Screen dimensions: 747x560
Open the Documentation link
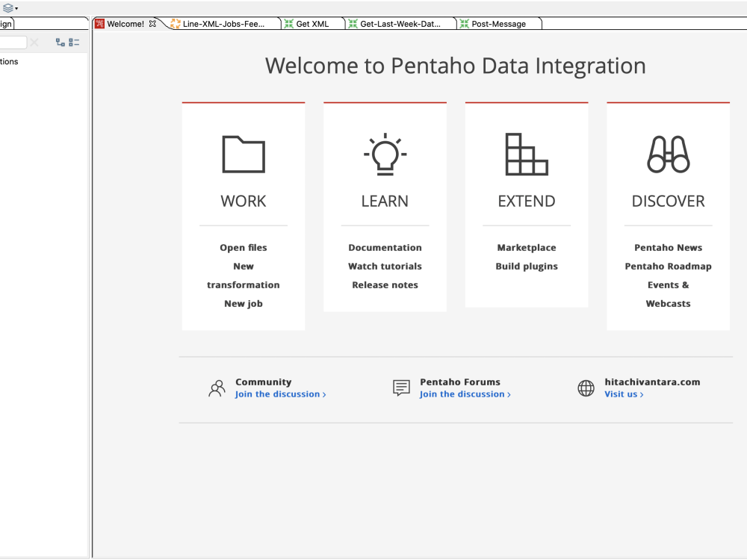[x=385, y=248]
